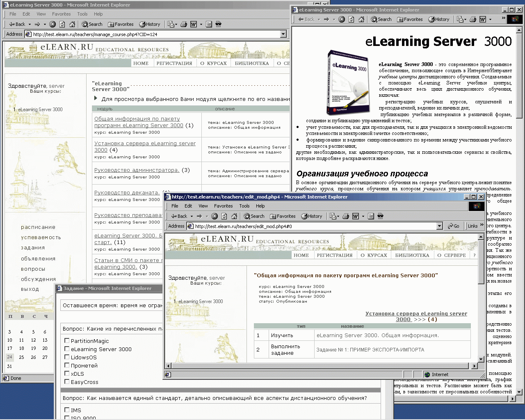Click the Go button beside the address bar
The height and width of the screenshot is (420, 525).
point(454,226)
